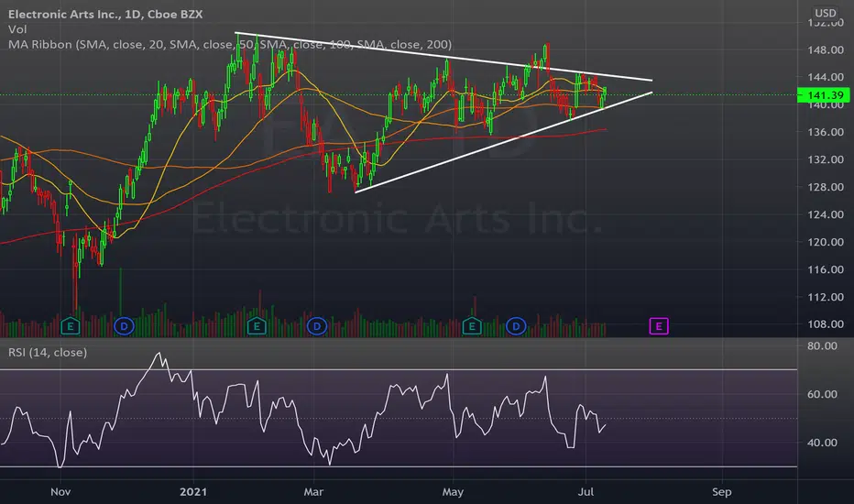This screenshot has height=504, width=854.
Task: Click the 112.00 price axis label
Action: 826,297
